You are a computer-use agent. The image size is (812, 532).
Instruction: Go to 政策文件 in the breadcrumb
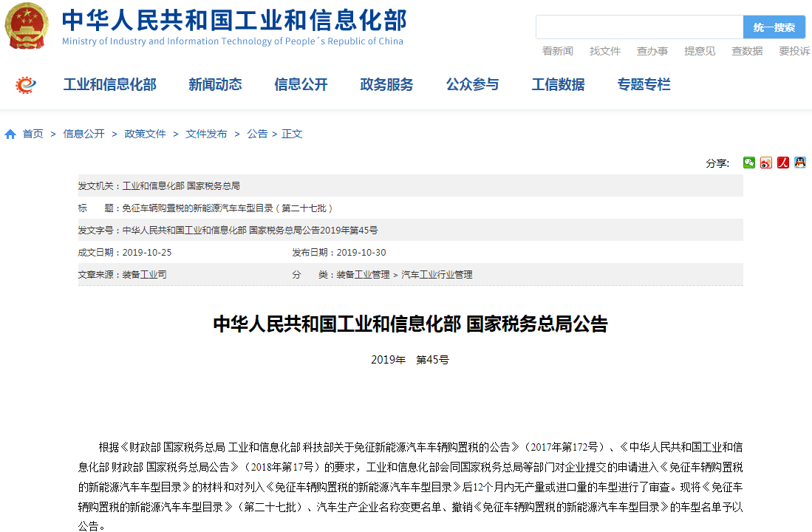pos(145,134)
